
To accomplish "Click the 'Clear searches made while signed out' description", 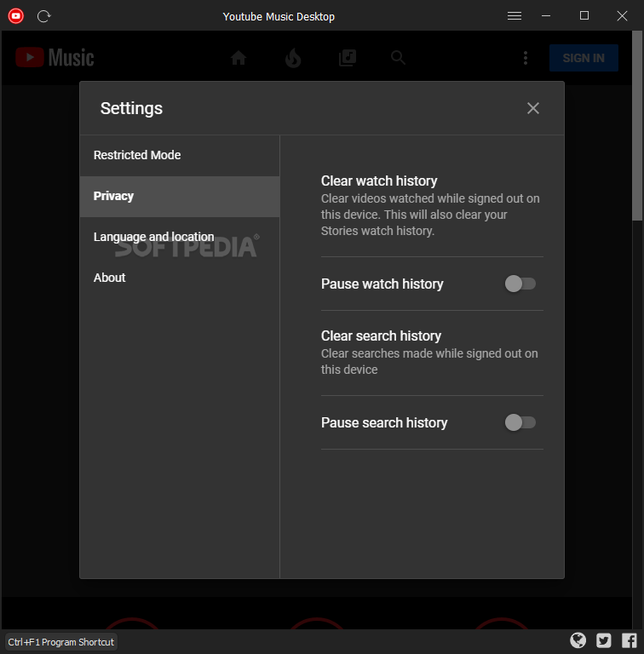I will (x=429, y=361).
